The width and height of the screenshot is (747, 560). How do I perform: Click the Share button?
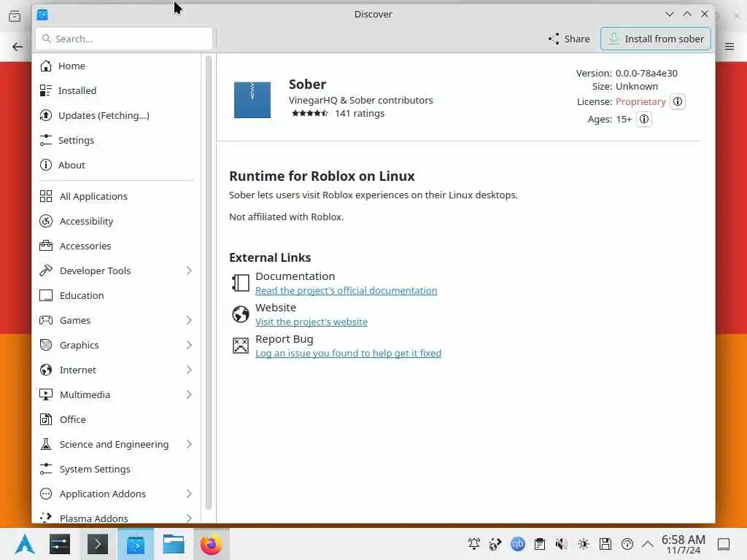569,39
